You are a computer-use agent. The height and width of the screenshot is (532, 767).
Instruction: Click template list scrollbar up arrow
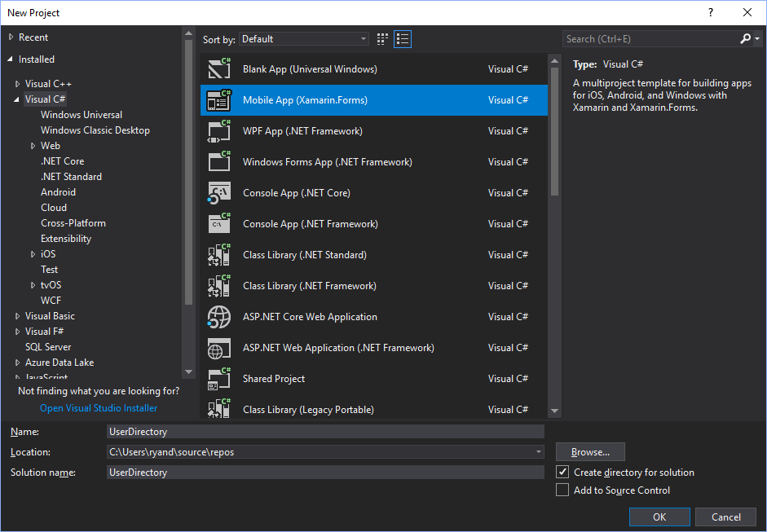(554, 61)
